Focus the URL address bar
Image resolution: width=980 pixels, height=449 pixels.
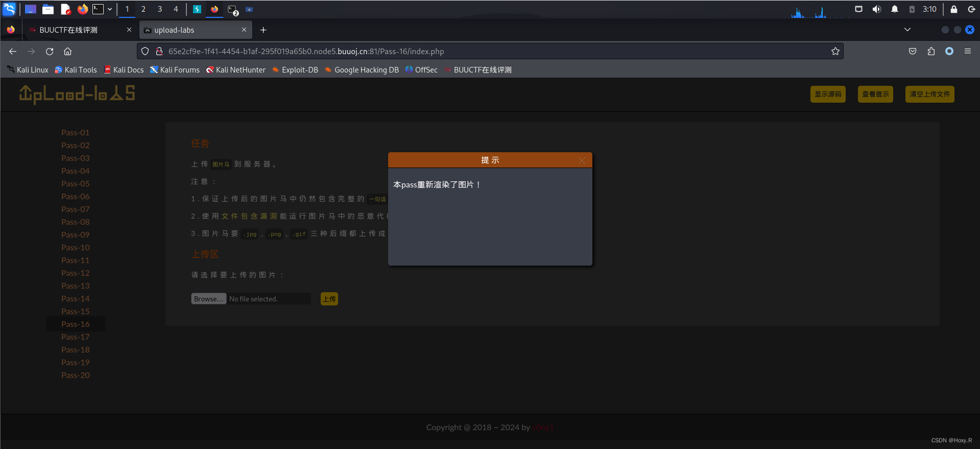[490, 51]
